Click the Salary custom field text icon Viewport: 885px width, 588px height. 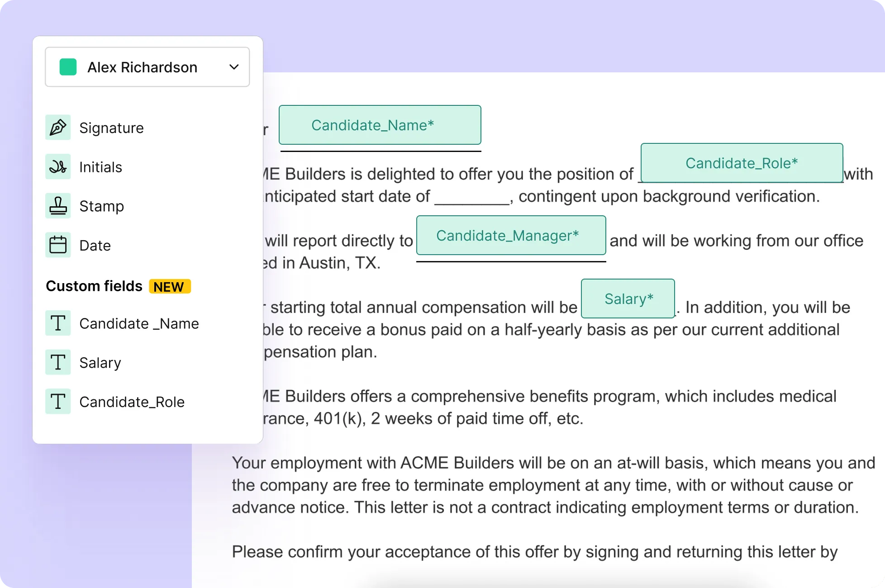58,362
